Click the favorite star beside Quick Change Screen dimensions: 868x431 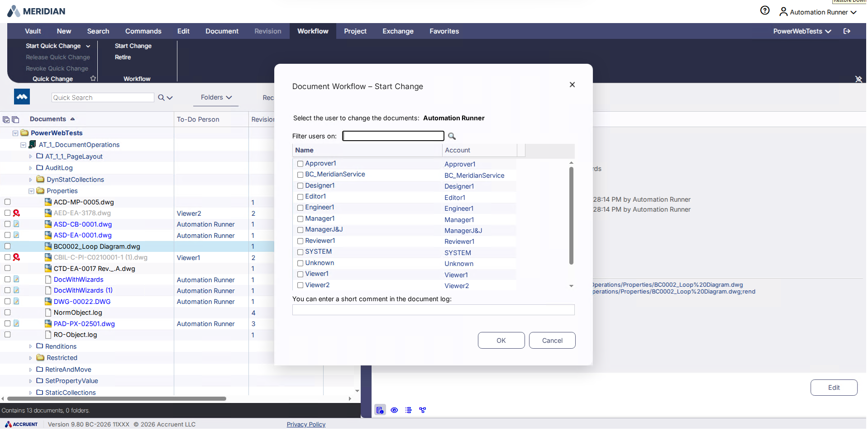93,78
